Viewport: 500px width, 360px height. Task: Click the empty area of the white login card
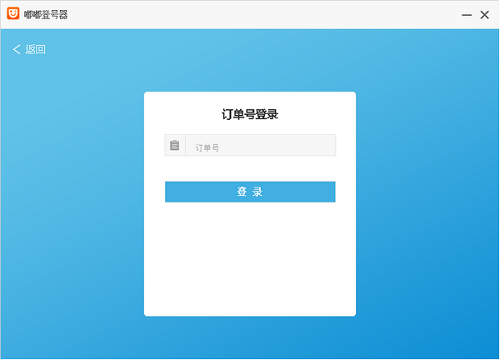[250, 260]
